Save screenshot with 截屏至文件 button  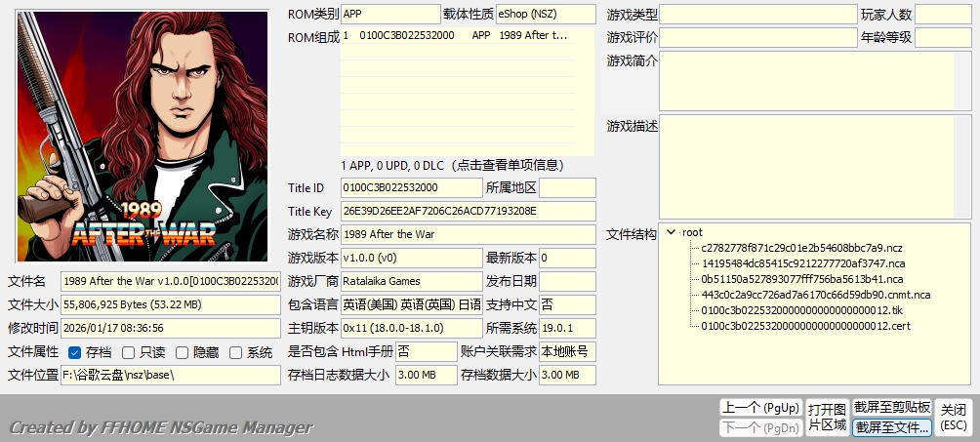[891, 427]
